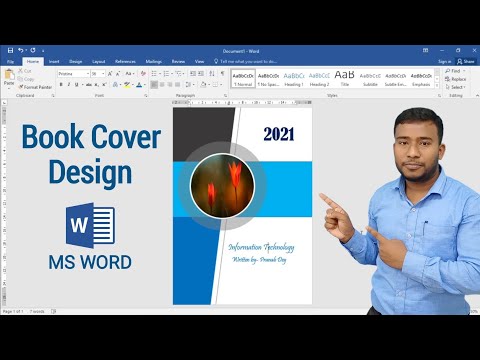The height and width of the screenshot is (360, 480).
Task: Click the Numbering list icon
Action: tap(166, 74)
